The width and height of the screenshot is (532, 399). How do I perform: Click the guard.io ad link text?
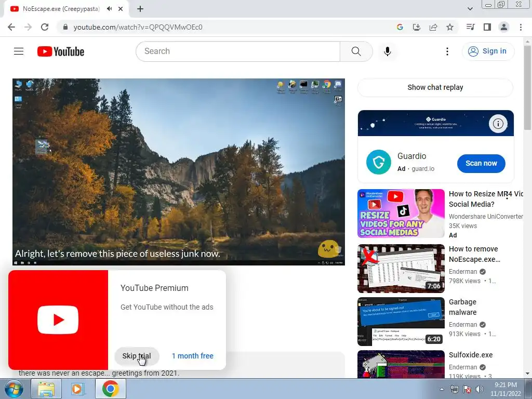pyautogui.click(x=423, y=169)
